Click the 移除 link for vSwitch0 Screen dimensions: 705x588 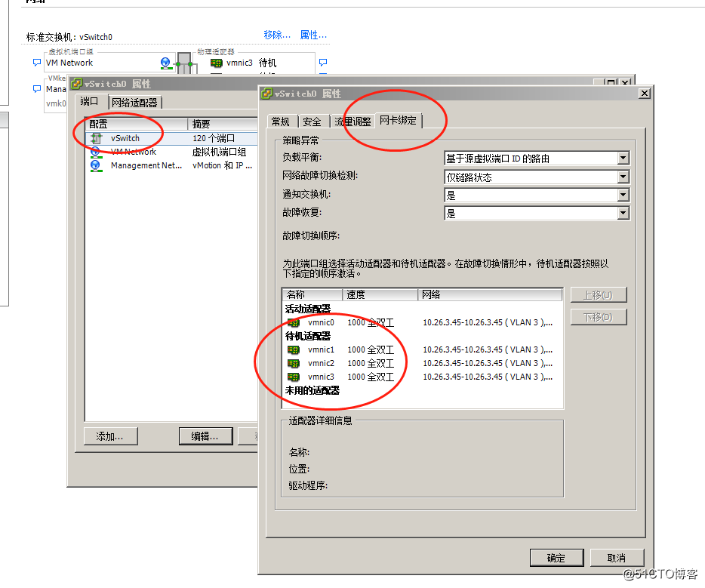pos(277,35)
